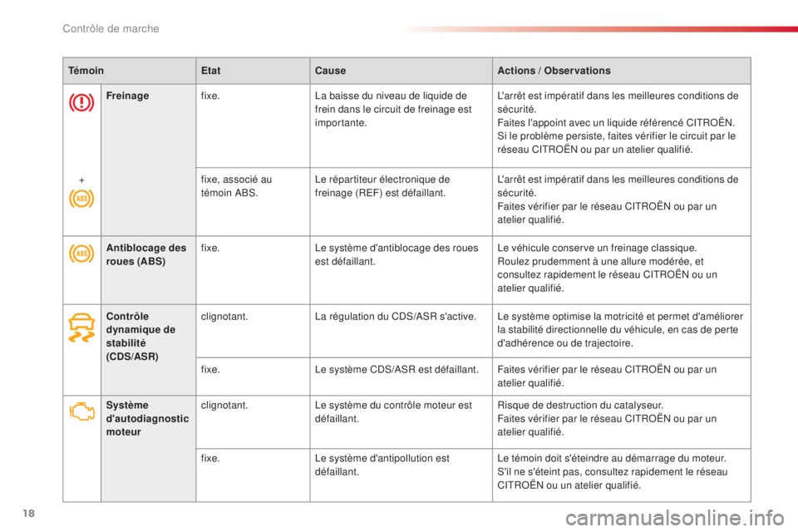This screenshot has width=798, height=532.
Task: Click the red brake warning icon
Action: click(81, 103)
